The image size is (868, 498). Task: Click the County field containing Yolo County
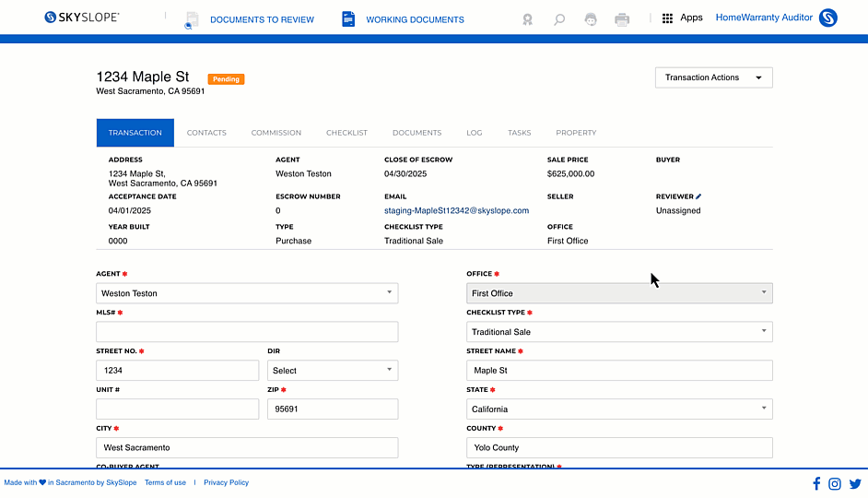coord(619,447)
